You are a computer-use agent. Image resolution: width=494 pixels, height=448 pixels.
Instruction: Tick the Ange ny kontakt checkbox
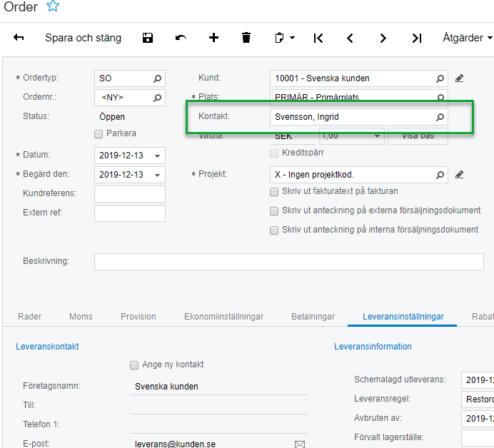tap(134, 365)
